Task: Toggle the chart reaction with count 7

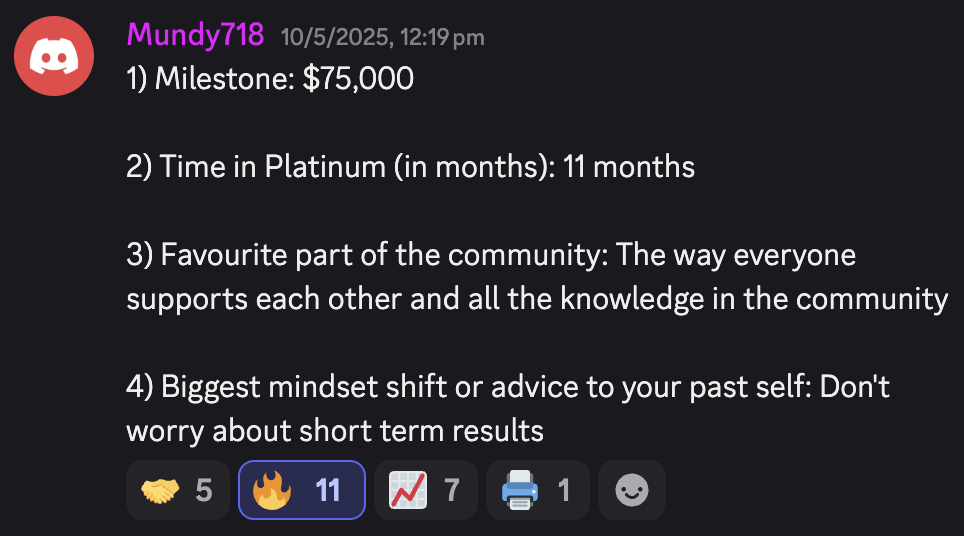Action: (425, 490)
